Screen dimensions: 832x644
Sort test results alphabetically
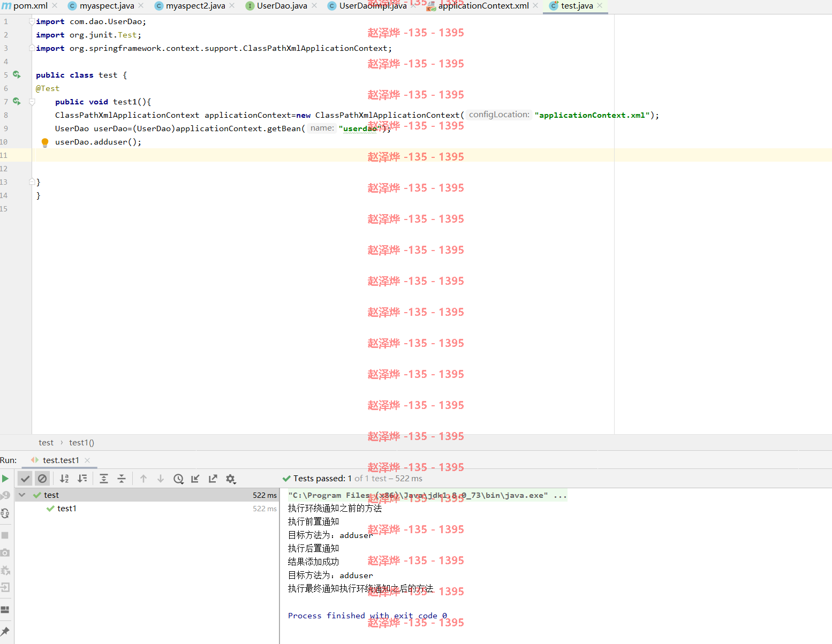(x=64, y=479)
